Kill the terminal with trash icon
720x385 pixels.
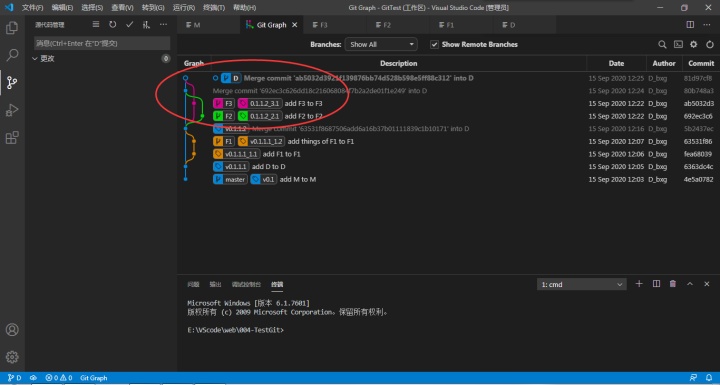coord(673,284)
